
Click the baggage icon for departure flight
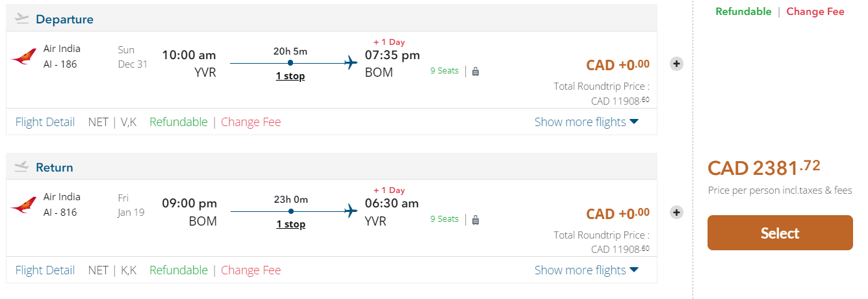click(476, 71)
